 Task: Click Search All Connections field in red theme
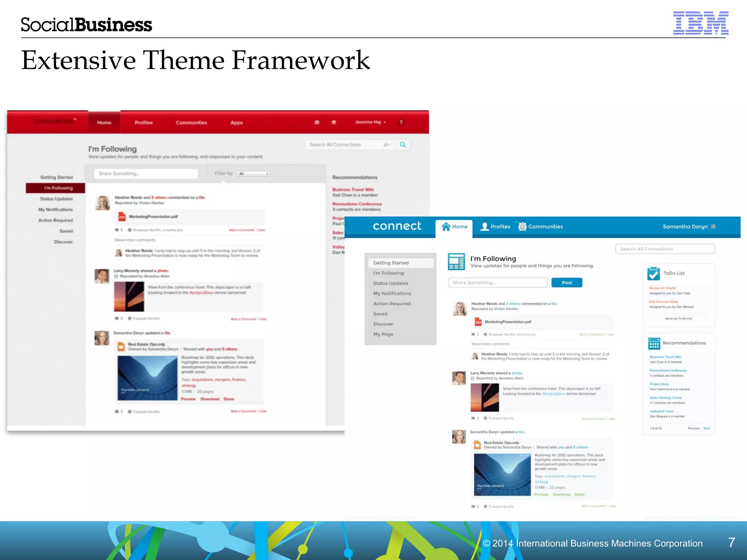tap(350, 145)
